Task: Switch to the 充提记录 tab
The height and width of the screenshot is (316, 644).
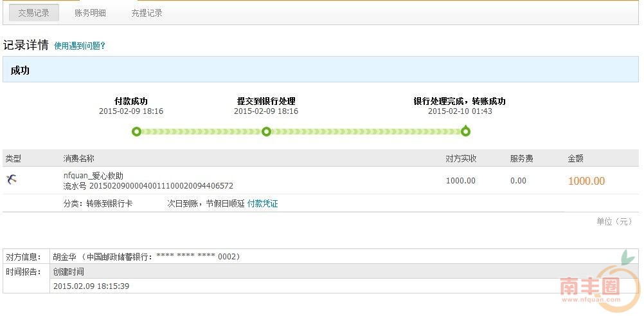Action: click(147, 13)
